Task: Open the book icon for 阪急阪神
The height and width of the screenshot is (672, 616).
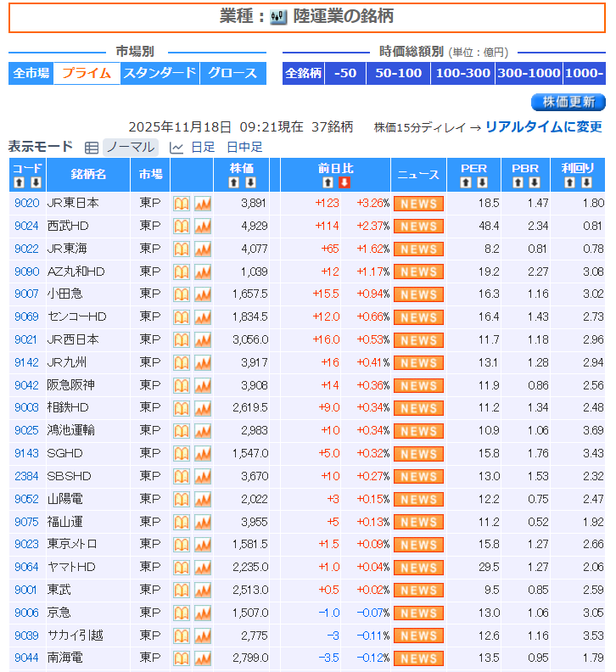Action: click(x=182, y=385)
